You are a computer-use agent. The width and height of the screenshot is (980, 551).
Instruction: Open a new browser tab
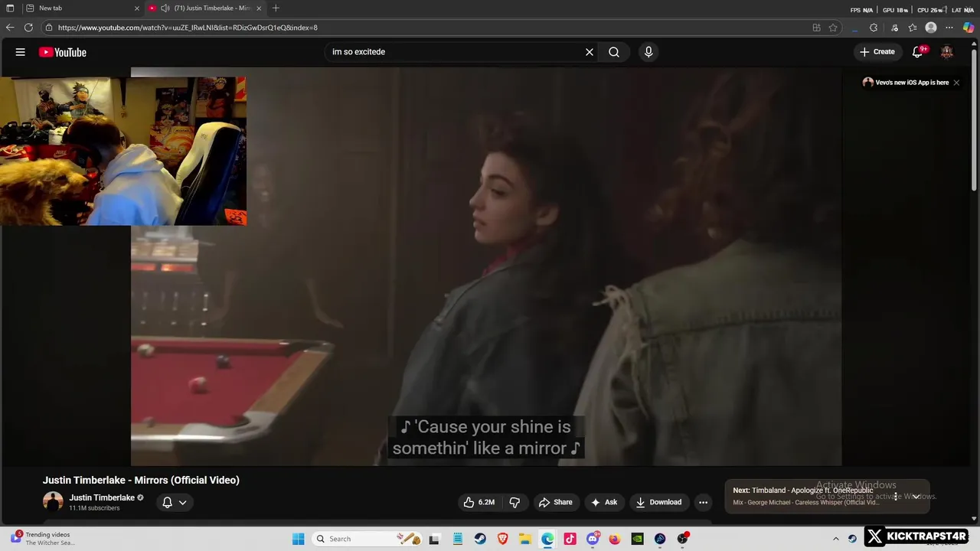tap(276, 8)
